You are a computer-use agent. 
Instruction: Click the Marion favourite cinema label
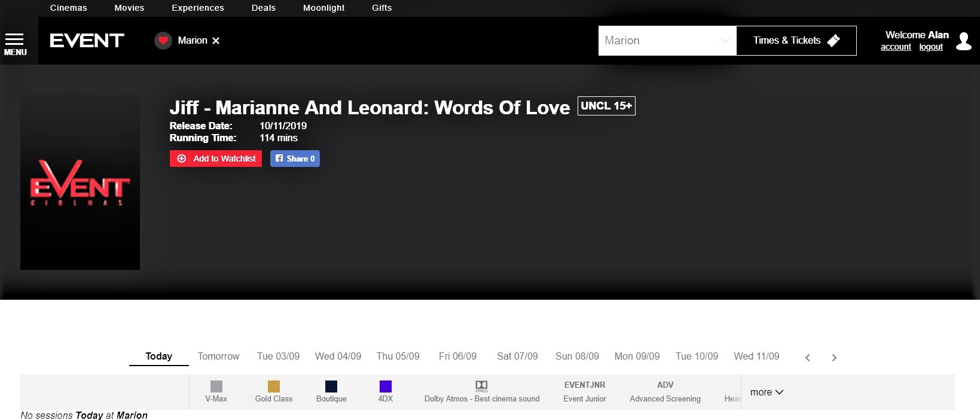[x=193, y=41]
